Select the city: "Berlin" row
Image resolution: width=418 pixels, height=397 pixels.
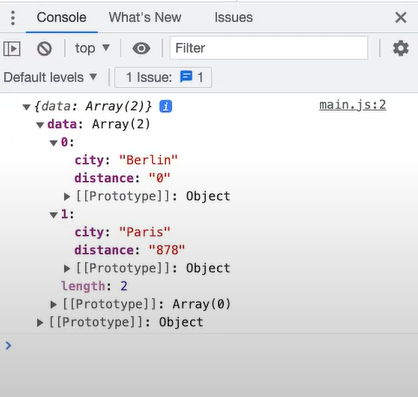pos(126,160)
